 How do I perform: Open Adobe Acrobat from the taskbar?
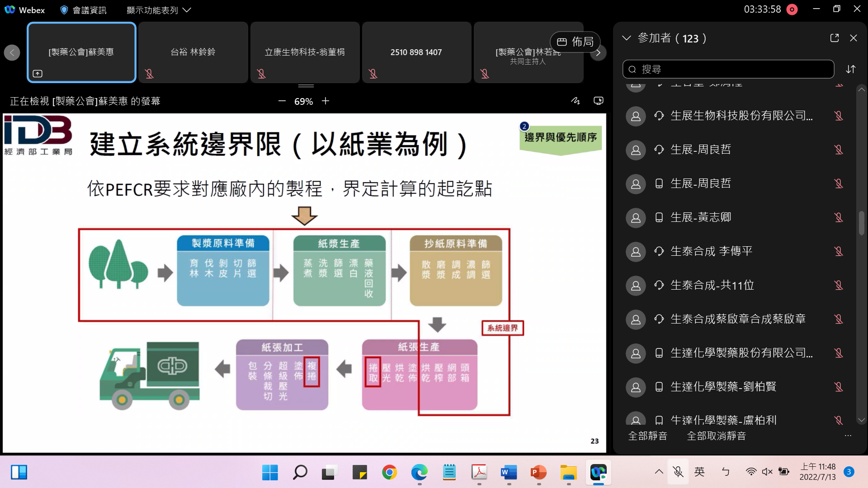tap(479, 473)
